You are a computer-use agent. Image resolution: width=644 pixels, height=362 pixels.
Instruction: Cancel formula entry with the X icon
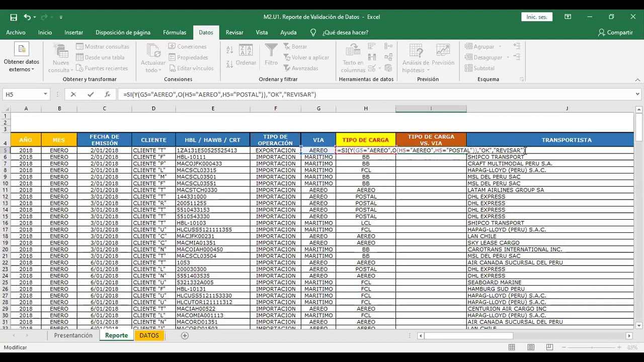[73, 95]
